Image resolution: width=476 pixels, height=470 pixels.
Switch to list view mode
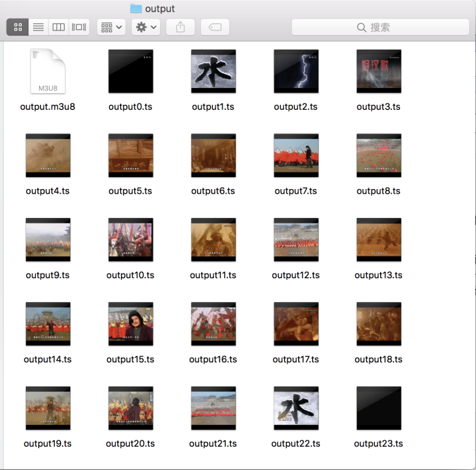click(x=38, y=27)
